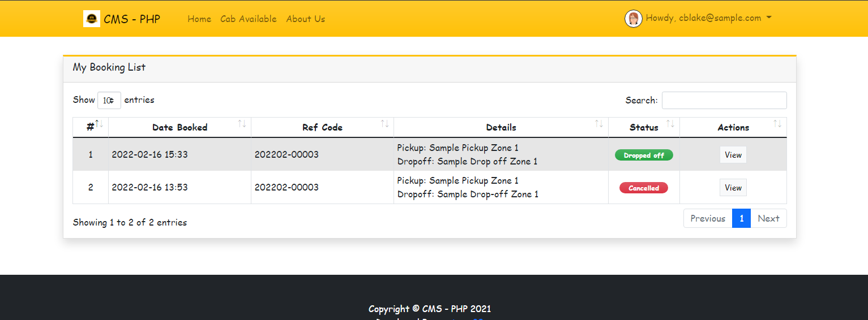This screenshot has height=320, width=868.
Task: Click the Dropped off status badge
Action: click(x=644, y=155)
